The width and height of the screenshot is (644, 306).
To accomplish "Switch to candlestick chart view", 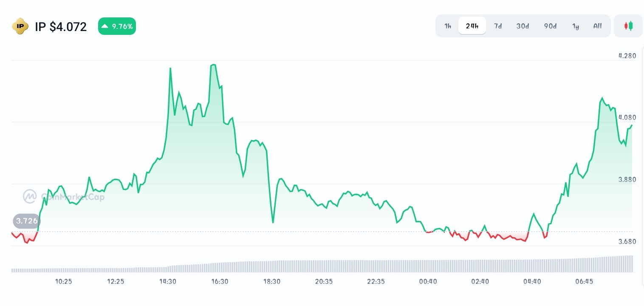I will coord(628,26).
